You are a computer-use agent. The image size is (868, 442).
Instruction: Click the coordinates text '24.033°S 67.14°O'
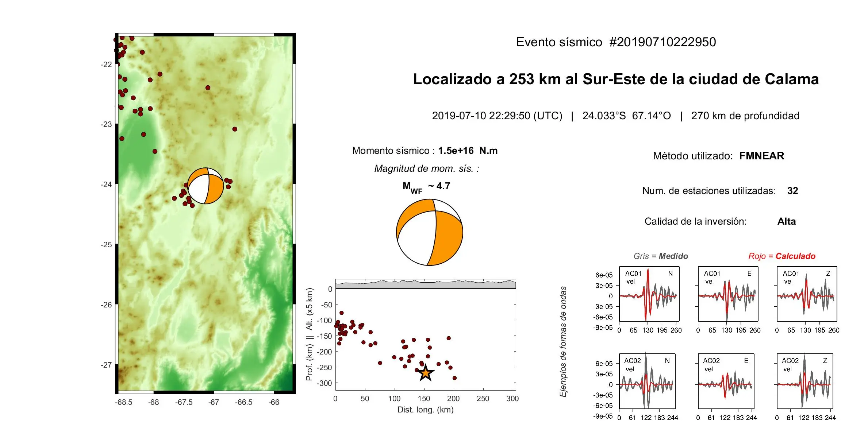(626, 116)
